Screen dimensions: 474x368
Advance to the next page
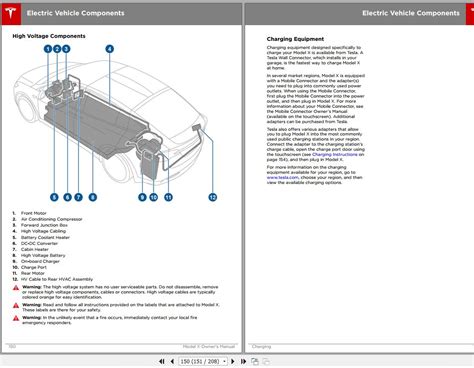click(233, 361)
